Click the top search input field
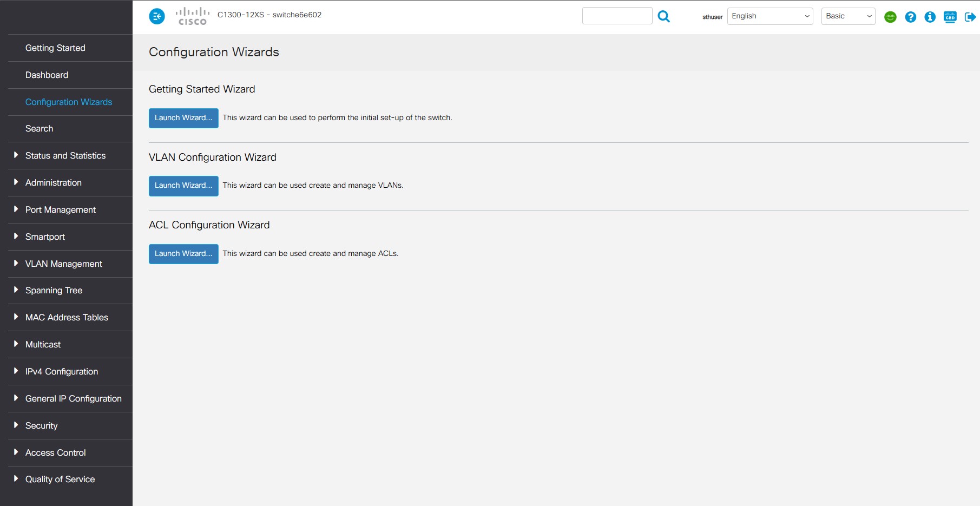 pos(617,16)
